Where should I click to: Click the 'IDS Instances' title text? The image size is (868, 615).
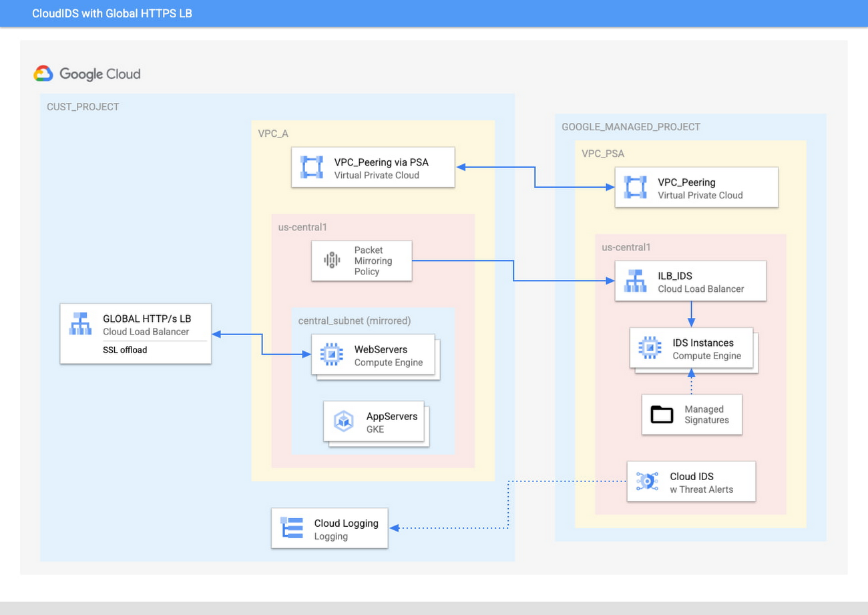pyautogui.click(x=703, y=343)
